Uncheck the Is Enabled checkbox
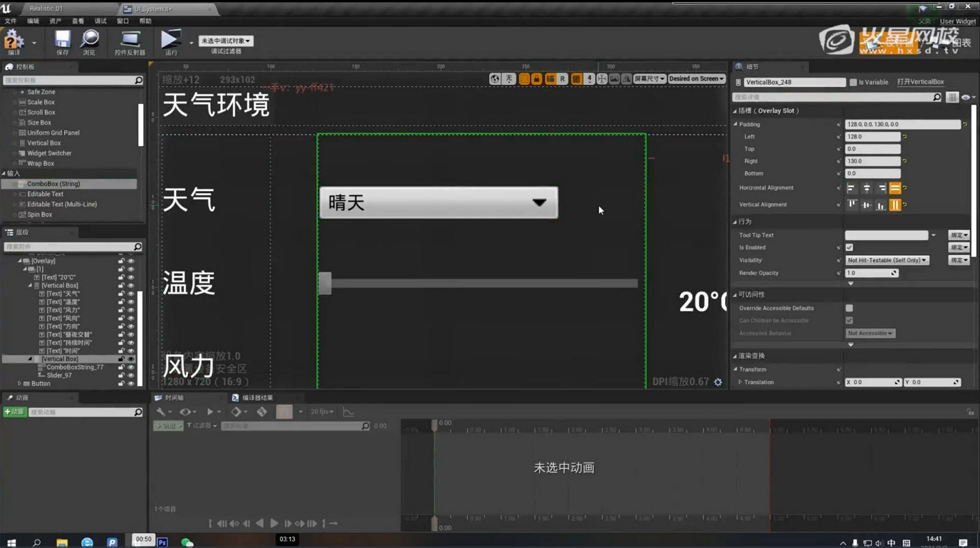 [849, 247]
